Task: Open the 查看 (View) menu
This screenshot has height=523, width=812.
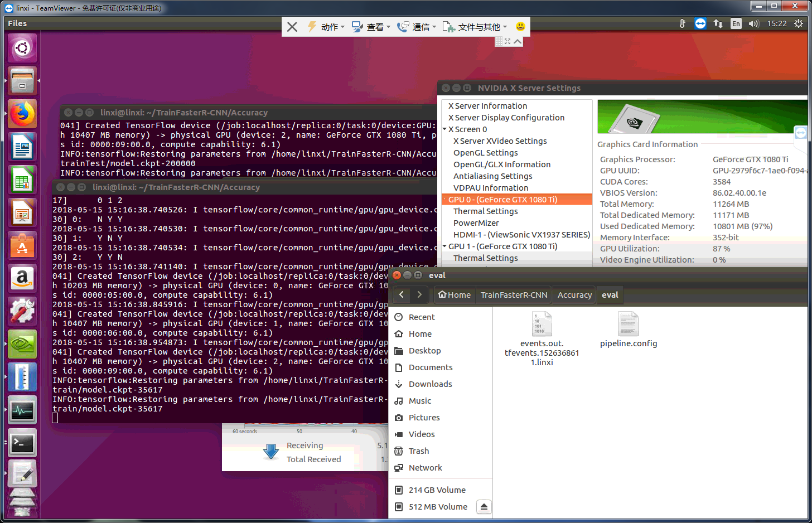Action: (x=371, y=27)
